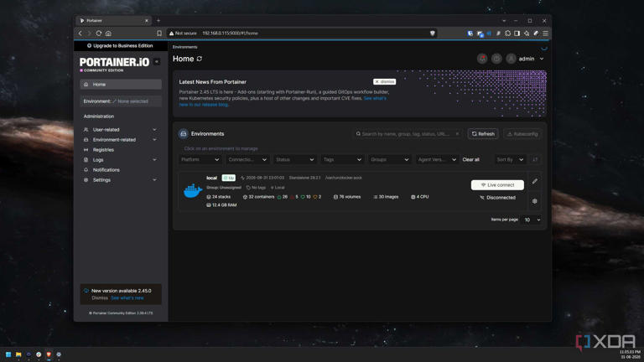Open Registries in the sidebar
Image resolution: width=644 pixels, height=362 pixels.
pyautogui.click(x=103, y=150)
